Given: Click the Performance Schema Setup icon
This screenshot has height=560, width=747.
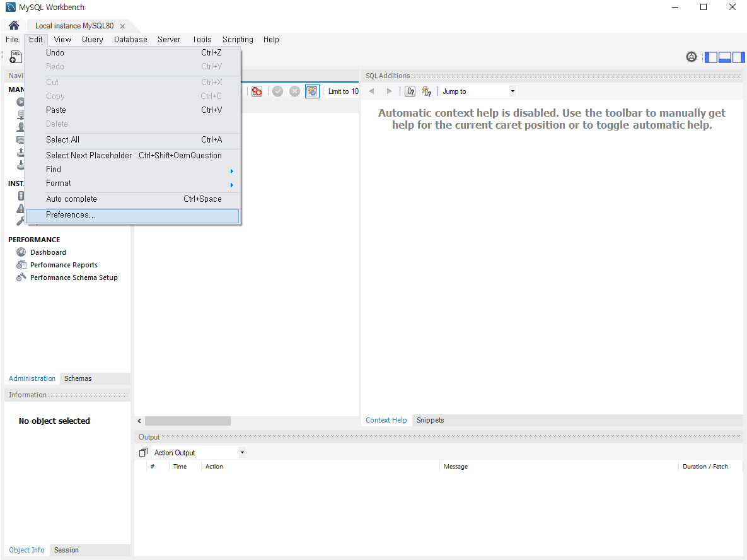Looking at the screenshot, I should pyautogui.click(x=21, y=277).
